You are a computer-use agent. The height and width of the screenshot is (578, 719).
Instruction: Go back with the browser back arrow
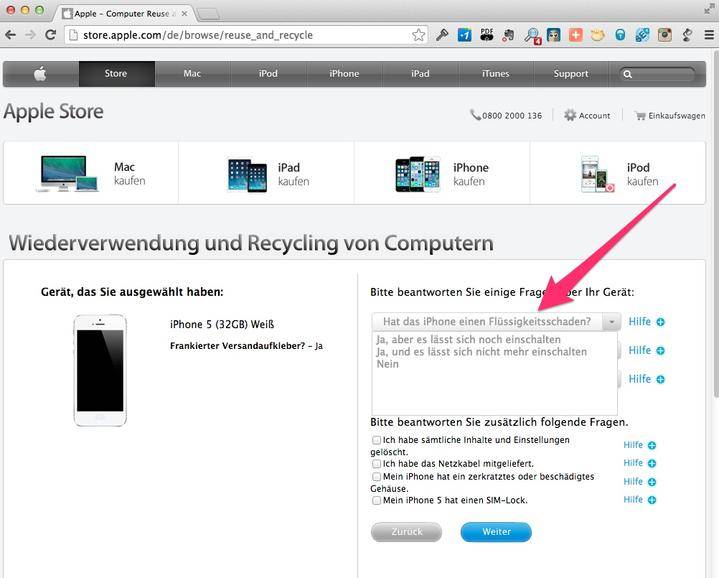(10, 35)
